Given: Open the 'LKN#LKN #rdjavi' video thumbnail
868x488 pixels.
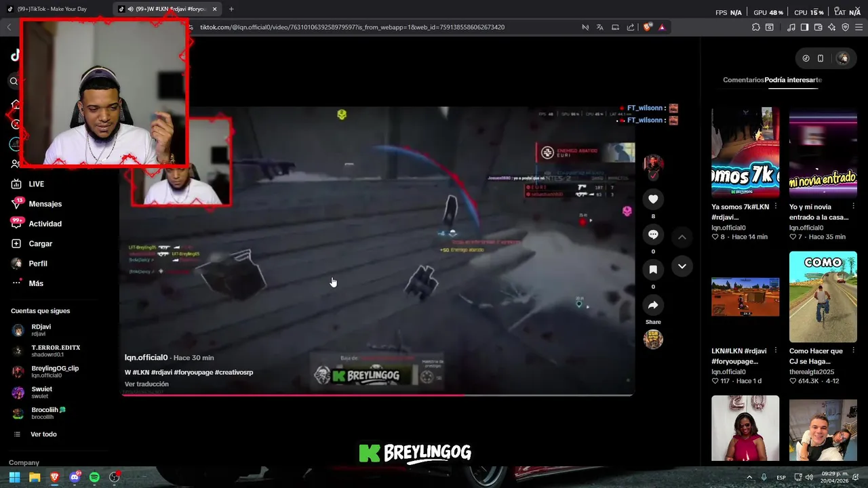Looking at the screenshot, I should 745,297.
